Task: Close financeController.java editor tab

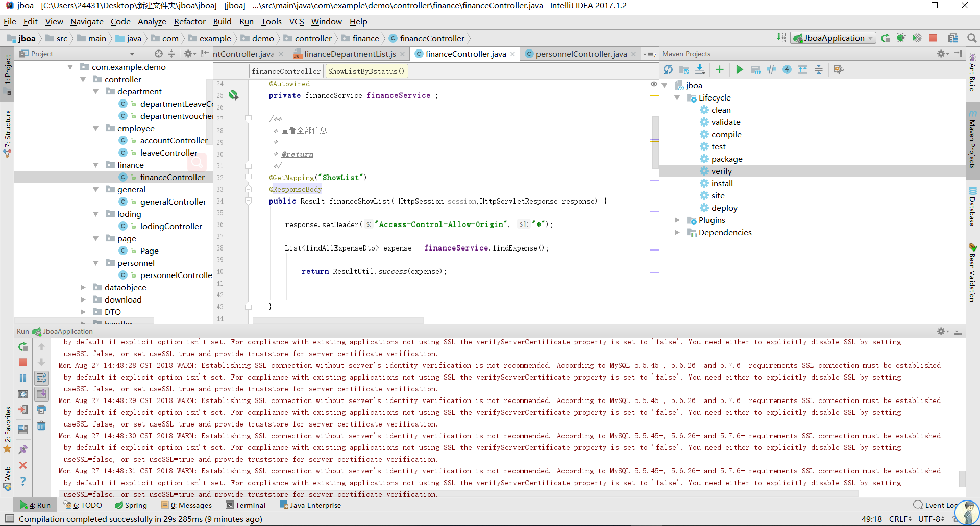Action: (512, 54)
